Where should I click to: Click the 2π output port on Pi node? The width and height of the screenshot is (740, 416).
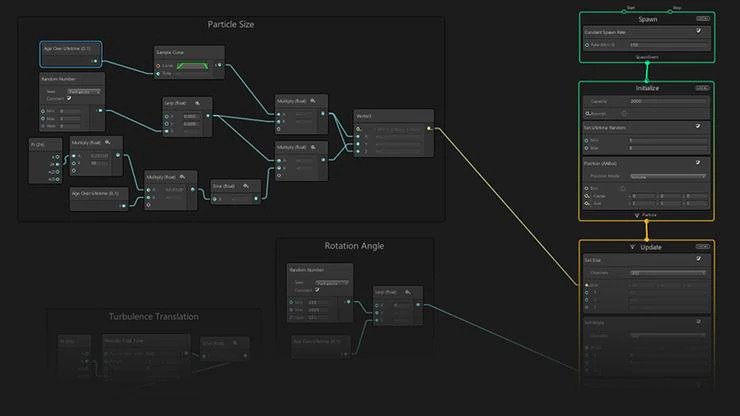tap(58, 164)
